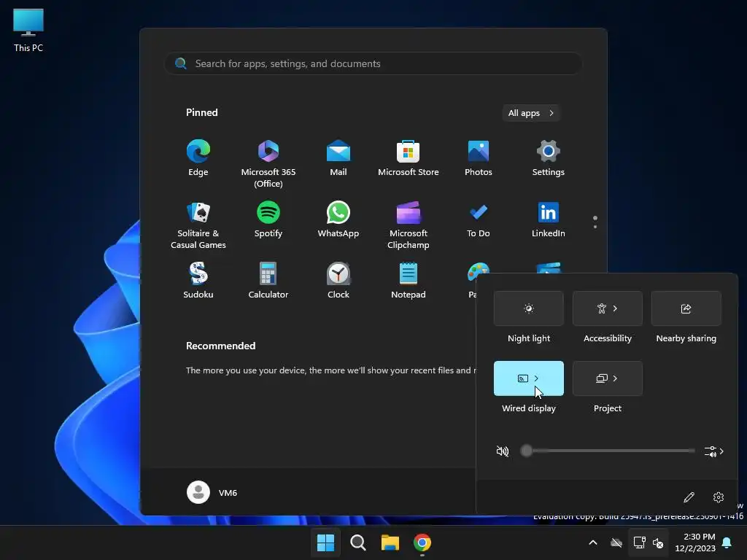Unmute the volume speaker icon
The height and width of the screenshot is (560, 747).
coord(502,451)
